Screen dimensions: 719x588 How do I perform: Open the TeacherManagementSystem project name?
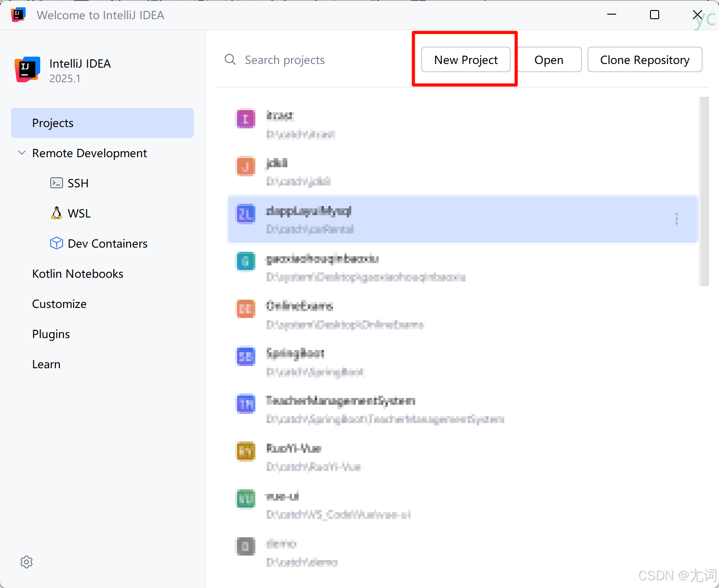(x=341, y=401)
